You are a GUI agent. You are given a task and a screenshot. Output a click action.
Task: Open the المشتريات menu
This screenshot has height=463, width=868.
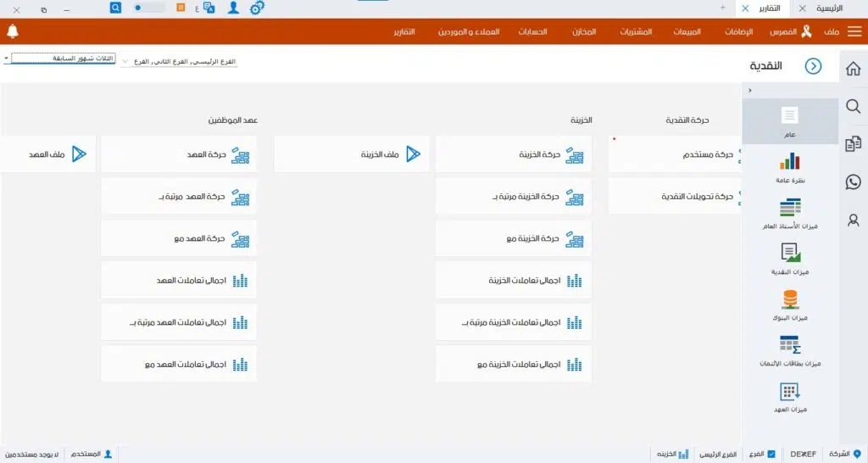(x=636, y=31)
